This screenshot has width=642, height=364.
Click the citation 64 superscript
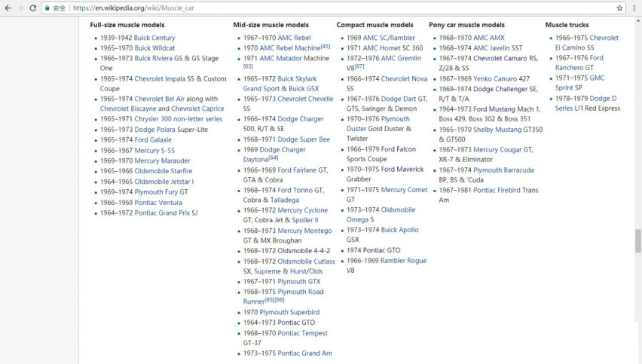[273, 158]
